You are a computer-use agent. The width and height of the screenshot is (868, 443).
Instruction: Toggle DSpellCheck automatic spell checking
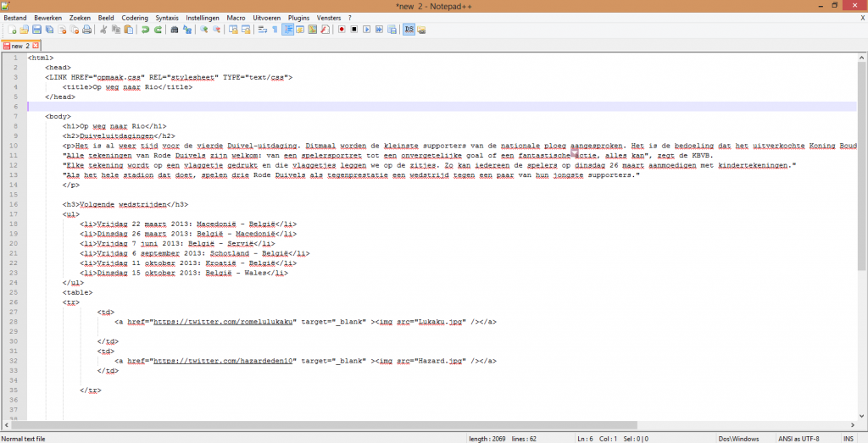[x=409, y=30]
